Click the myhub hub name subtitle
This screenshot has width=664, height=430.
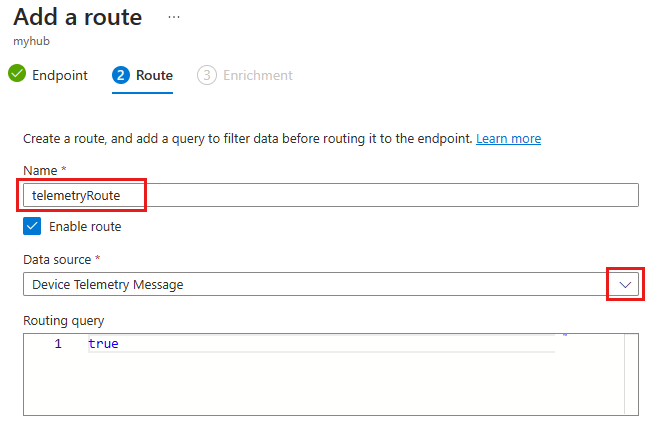coord(30,42)
